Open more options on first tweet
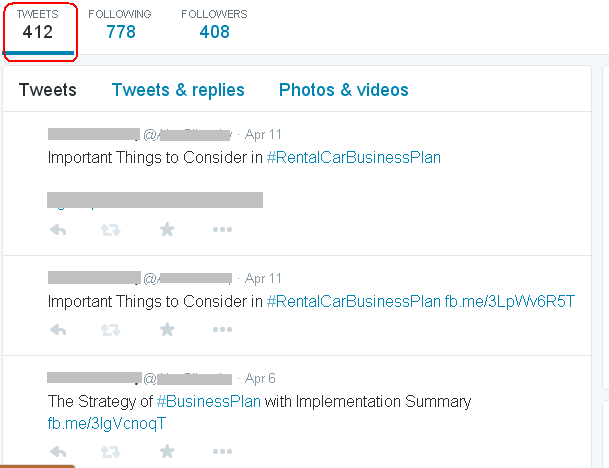609x468 pixels. coord(222,230)
